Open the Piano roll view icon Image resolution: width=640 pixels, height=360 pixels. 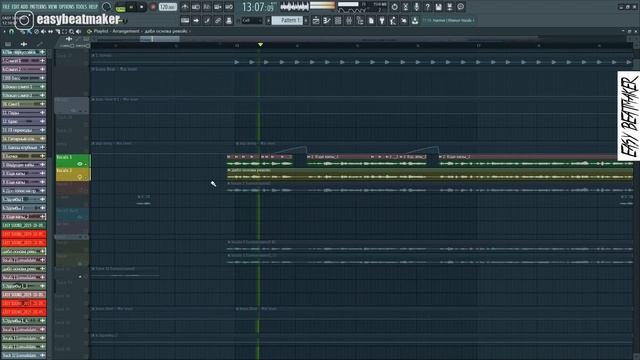coord(327,20)
